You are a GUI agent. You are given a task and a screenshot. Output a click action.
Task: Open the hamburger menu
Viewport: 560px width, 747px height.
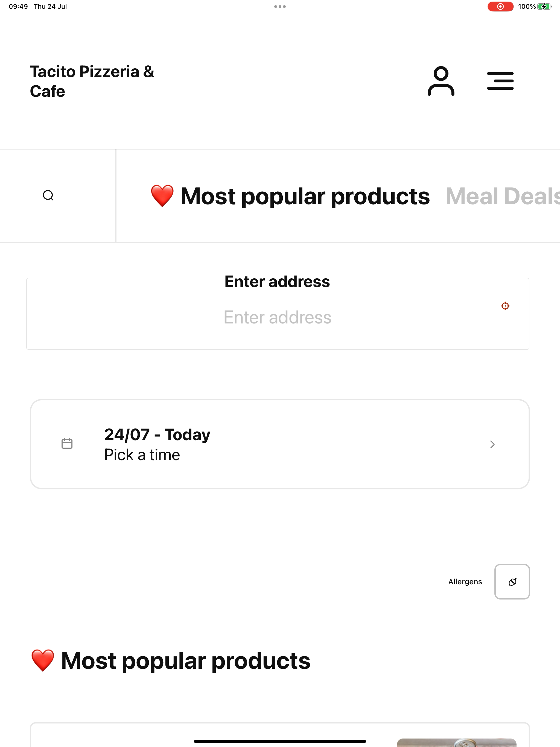pyautogui.click(x=500, y=81)
